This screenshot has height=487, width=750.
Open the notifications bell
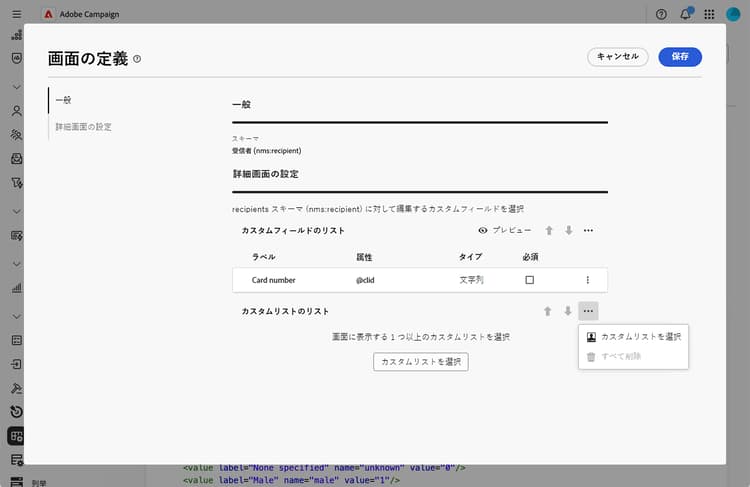pyautogui.click(x=686, y=14)
